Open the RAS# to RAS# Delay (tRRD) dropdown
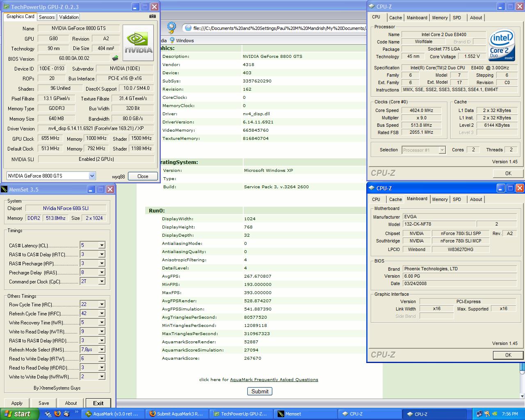 pos(102,340)
